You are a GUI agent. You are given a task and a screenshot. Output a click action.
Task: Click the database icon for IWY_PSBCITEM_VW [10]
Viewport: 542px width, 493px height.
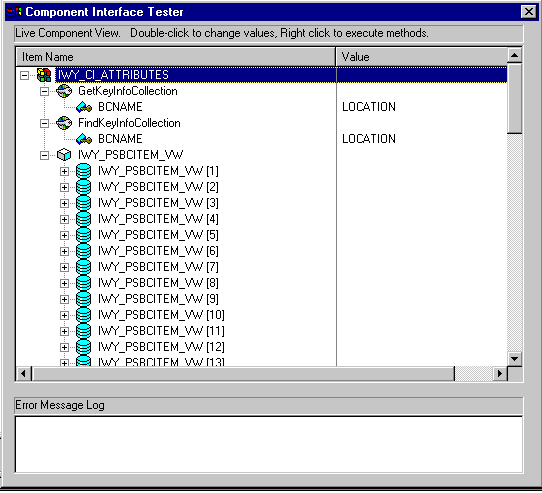(83, 315)
